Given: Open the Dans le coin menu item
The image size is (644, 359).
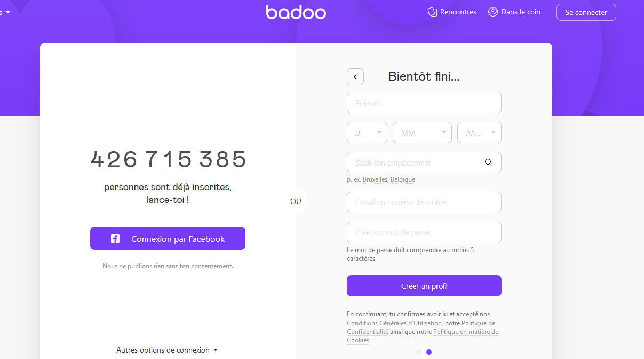Looking at the screenshot, I should [520, 12].
